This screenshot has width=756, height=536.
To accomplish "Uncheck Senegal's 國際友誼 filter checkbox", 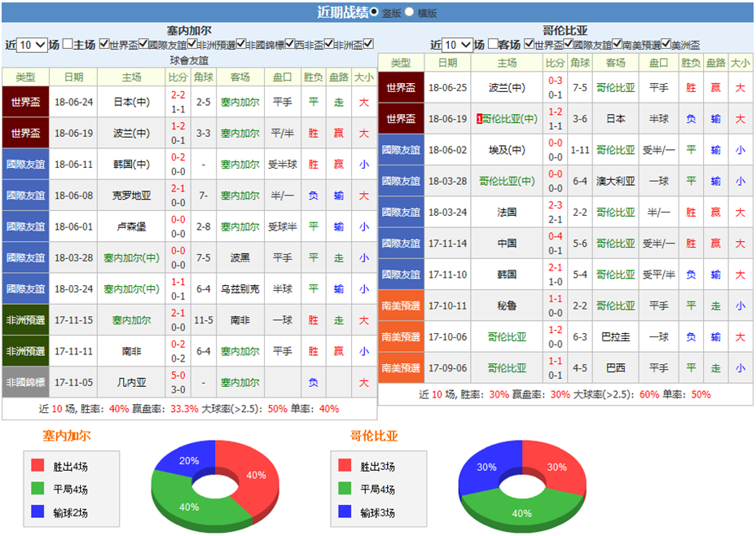I will [x=143, y=44].
